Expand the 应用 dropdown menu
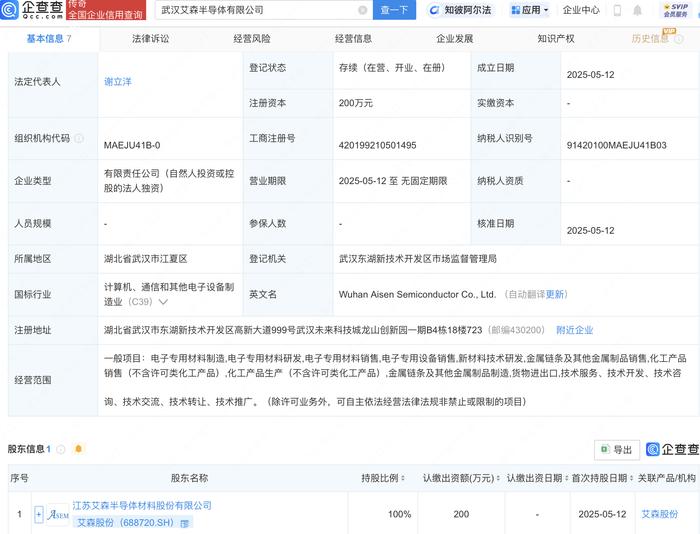The height and width of the screenshot is (534, 700). pos(529,10)
